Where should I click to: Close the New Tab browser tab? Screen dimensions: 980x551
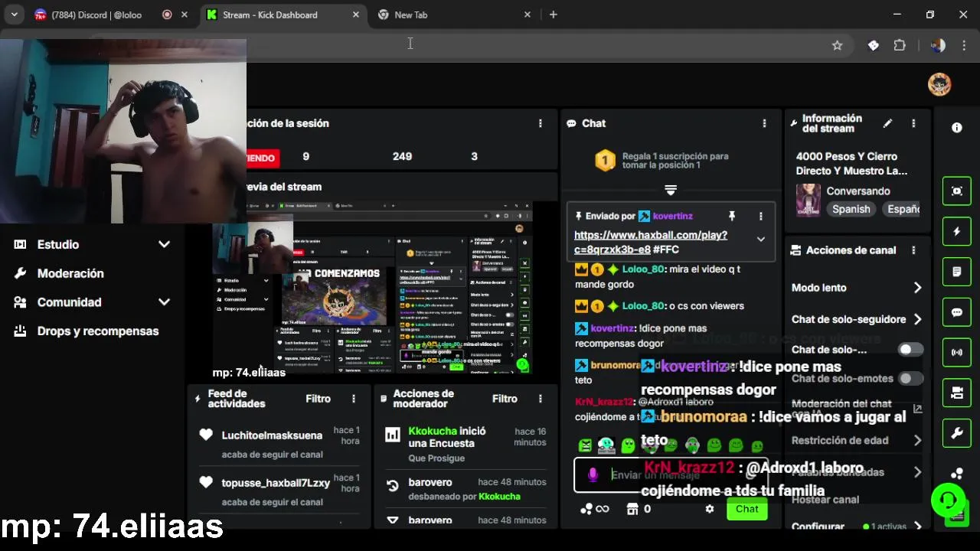(x=527, y=15)
